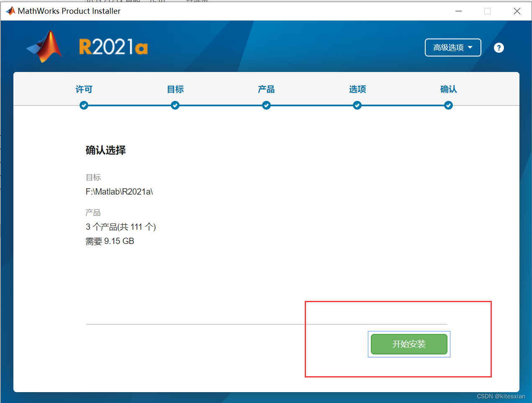Go to the 产品 step tab
The image size is (532, 403).
click(x=266, y=89)
